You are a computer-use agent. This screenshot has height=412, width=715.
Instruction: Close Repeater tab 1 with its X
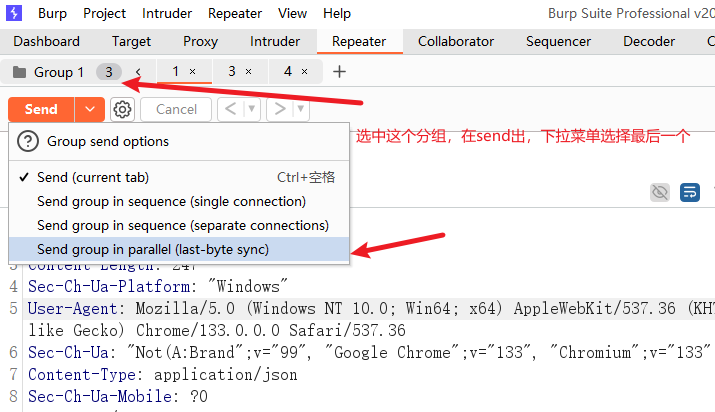pyautogui.click(x=193, y=72)
